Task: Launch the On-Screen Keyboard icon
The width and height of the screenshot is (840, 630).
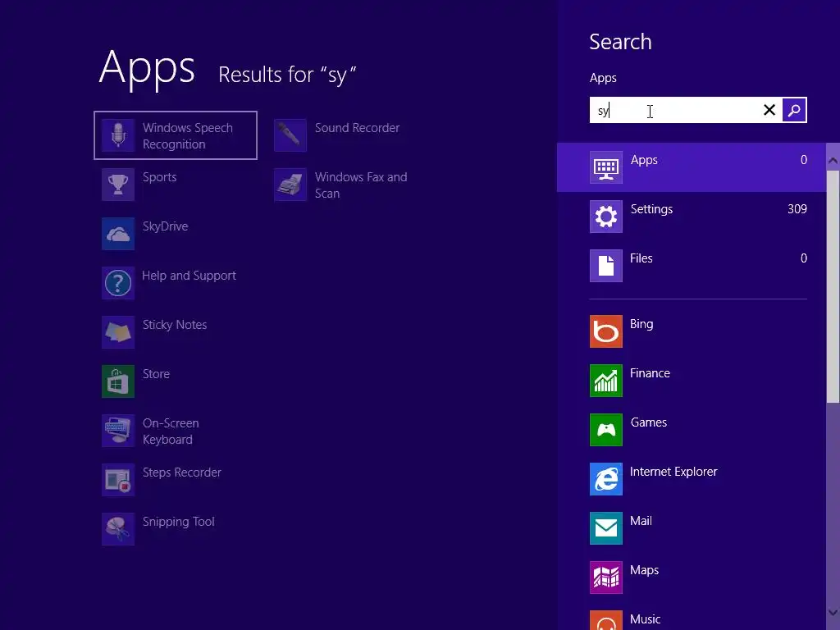Action: pos(118,431)
